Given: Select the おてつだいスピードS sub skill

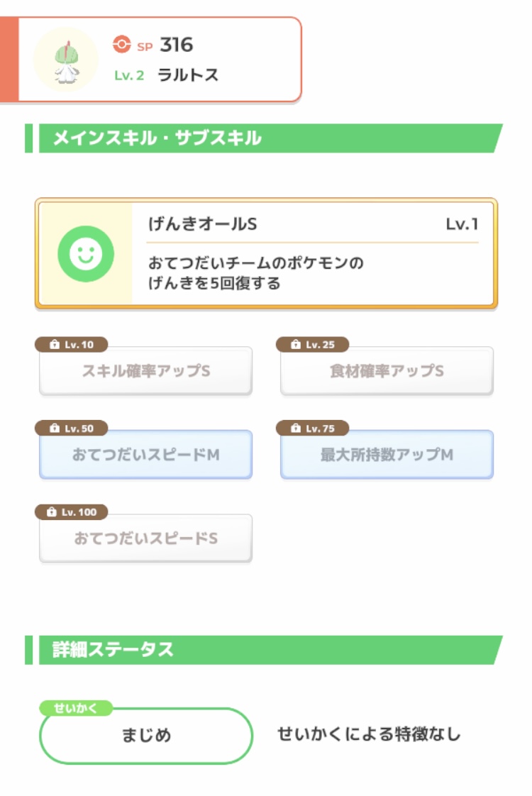Looking at the screenshot, I should click(145, 538).
